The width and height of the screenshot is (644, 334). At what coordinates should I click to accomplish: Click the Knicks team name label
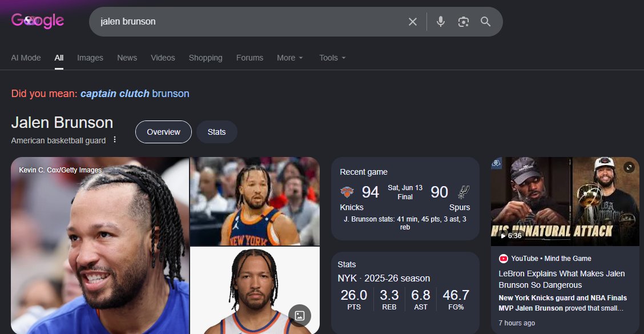click(352, 207)
